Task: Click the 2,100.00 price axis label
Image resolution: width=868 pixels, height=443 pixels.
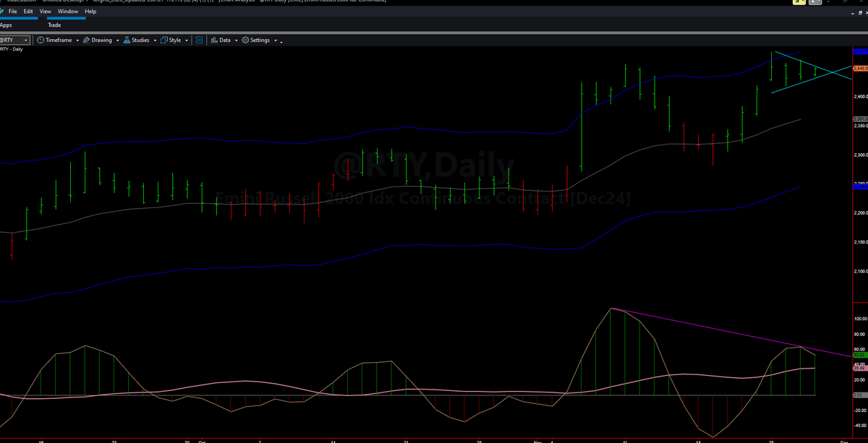Action: tap(860, 271)
